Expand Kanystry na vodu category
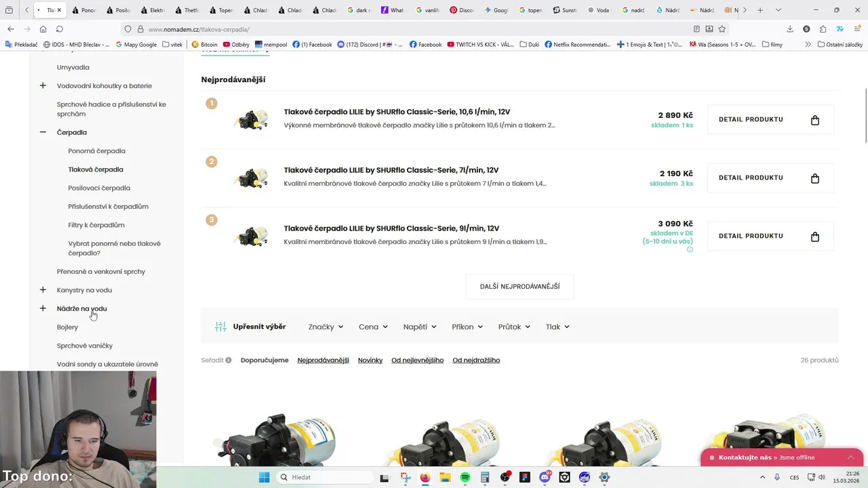Image resolution: width=868 pixels, height=488 pixels. pyautogui.click(x=43, y=289)
